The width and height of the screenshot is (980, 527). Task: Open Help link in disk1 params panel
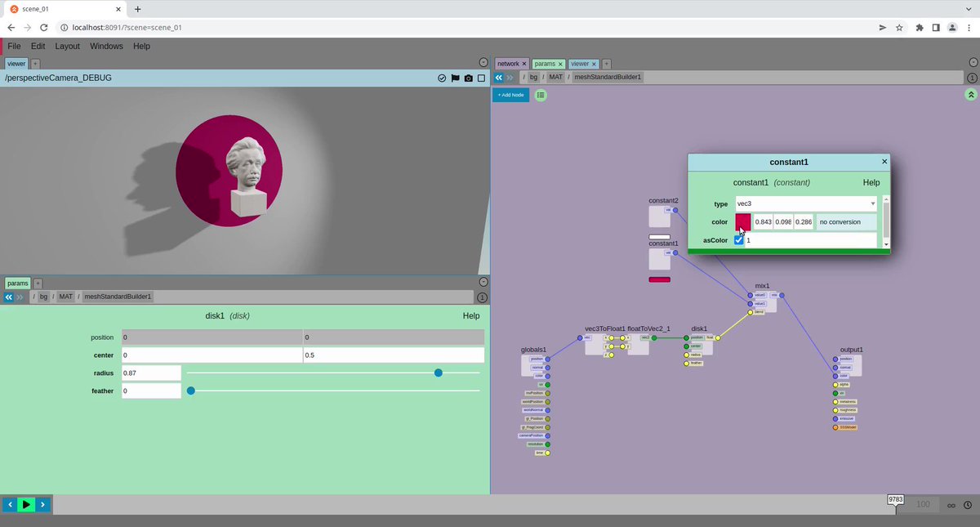point(471,315)
